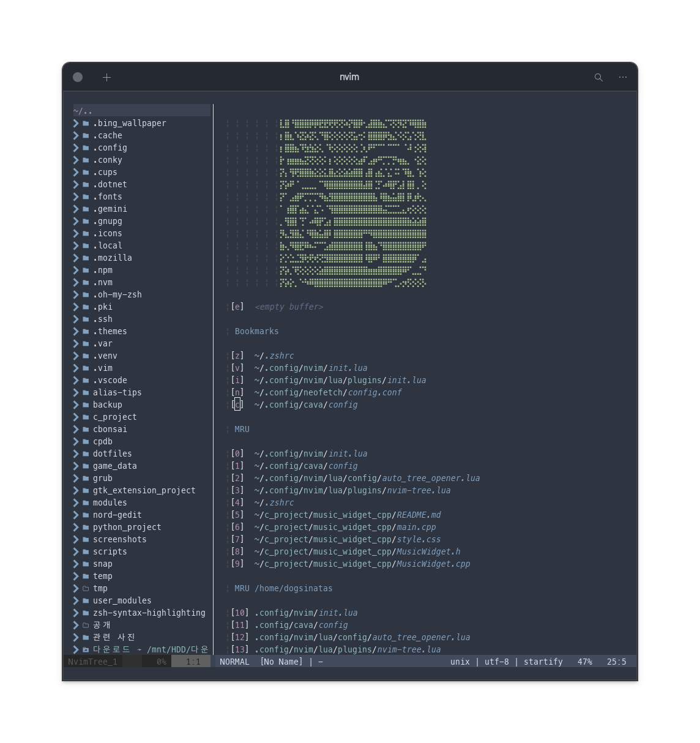The width and height of the screenshot is (700, 743).
Task: Click folder icon next to c_project
Action: pos(86,417)
